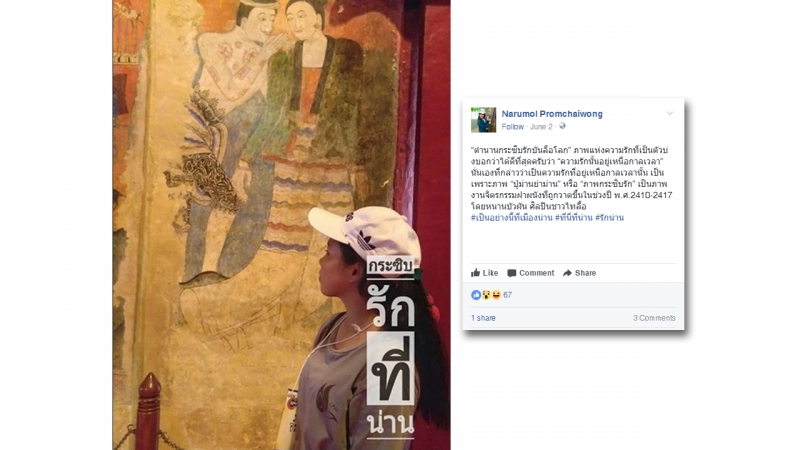Follow Narumol Promchaiwong
Screen dimensions: 800x450
512,127
